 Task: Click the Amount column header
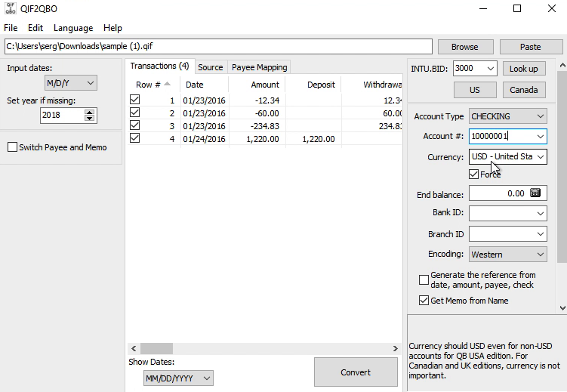click(x=257, y=85)
